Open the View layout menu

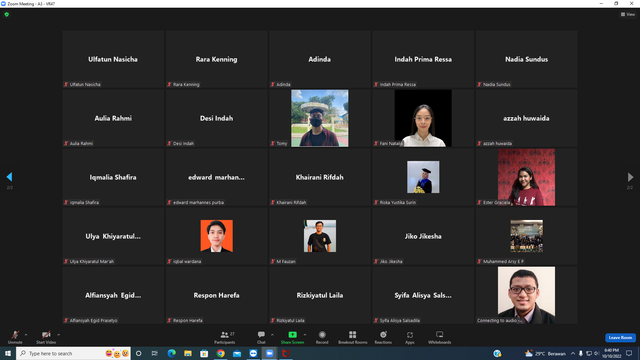click(x=628, y=14)
